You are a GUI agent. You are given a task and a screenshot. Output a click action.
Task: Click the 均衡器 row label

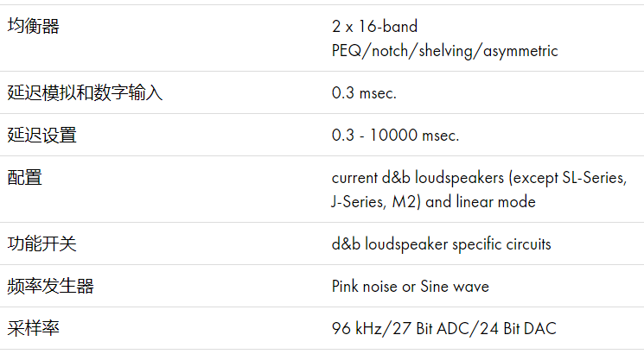34,27
